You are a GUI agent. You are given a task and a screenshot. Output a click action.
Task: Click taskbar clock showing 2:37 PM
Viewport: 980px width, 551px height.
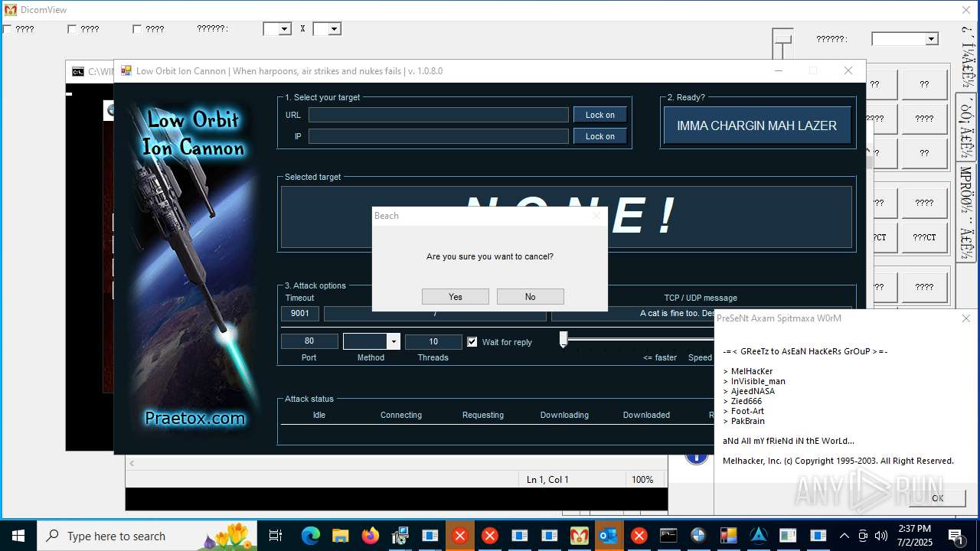(915, 536)
